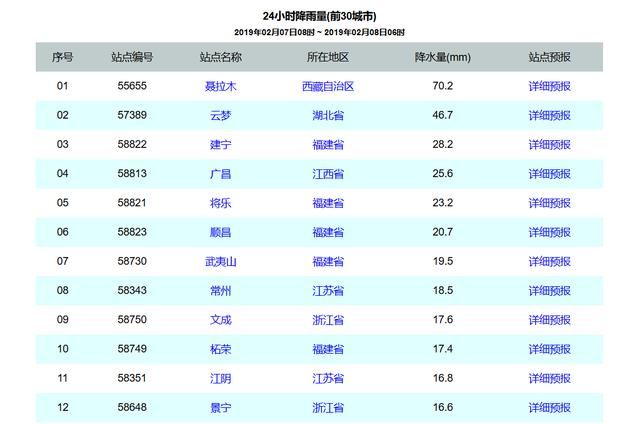640x424 pixels.
Task: Select station code 58821
Action: point(132,202)
